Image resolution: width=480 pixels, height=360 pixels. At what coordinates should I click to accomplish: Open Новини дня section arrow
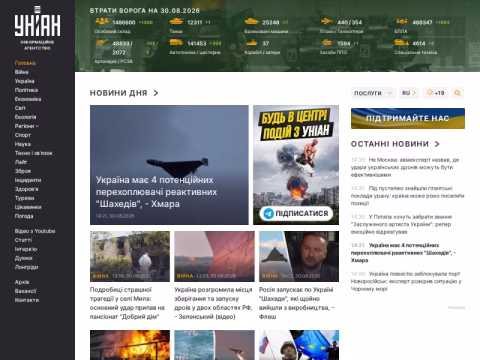coord(156,93)
